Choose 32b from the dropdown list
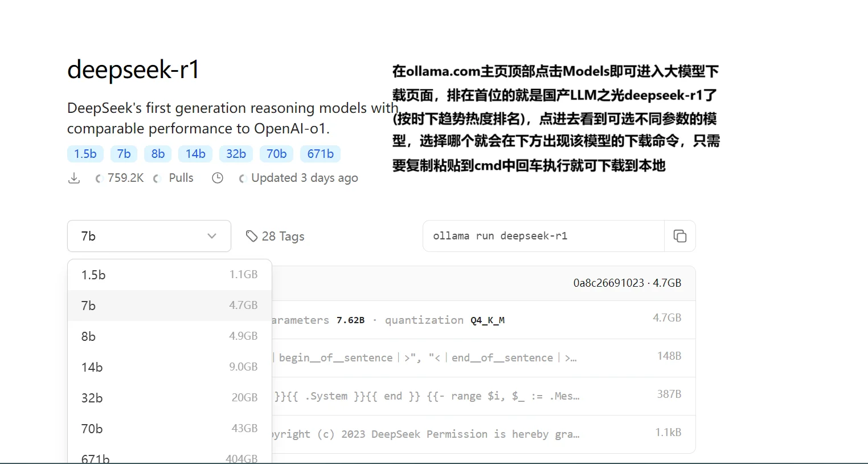 click(x=169, y=398)
